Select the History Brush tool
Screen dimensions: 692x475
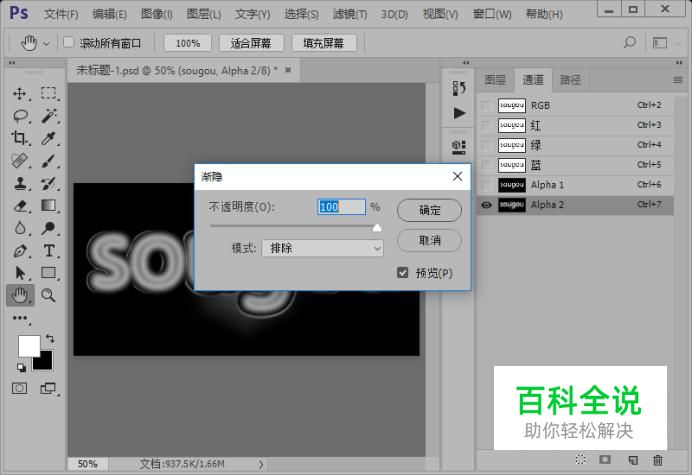48,183
